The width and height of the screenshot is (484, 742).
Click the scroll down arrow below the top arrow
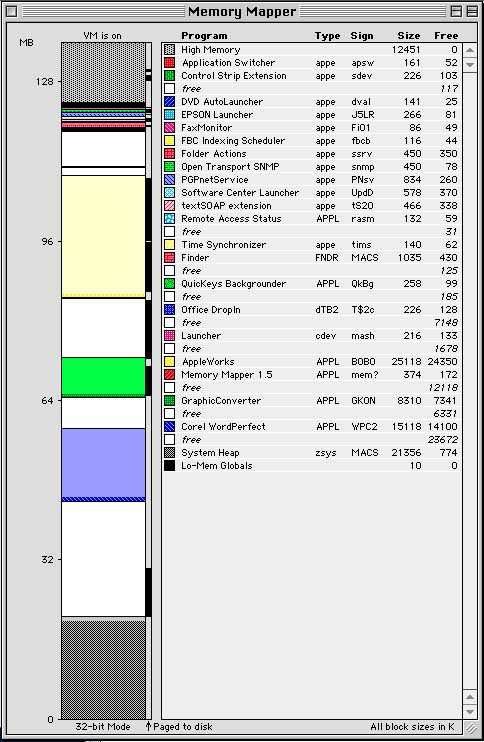(470, 64)
